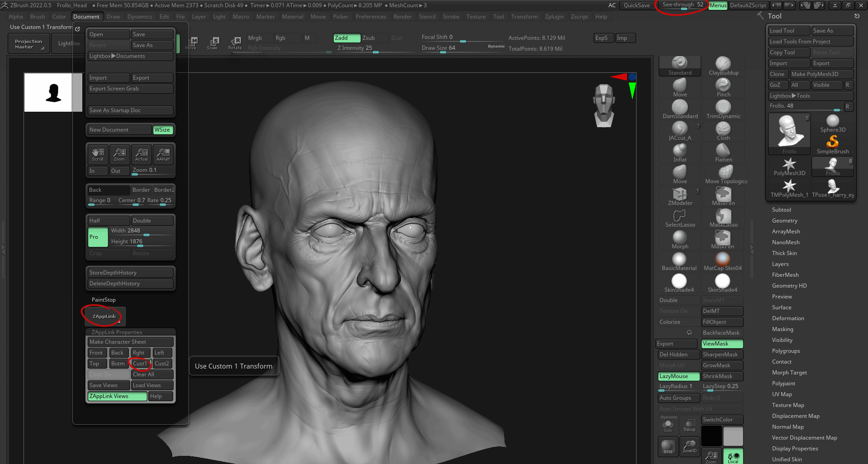
Task: Pick the MaskLasso brush
Action: [722, 217]
